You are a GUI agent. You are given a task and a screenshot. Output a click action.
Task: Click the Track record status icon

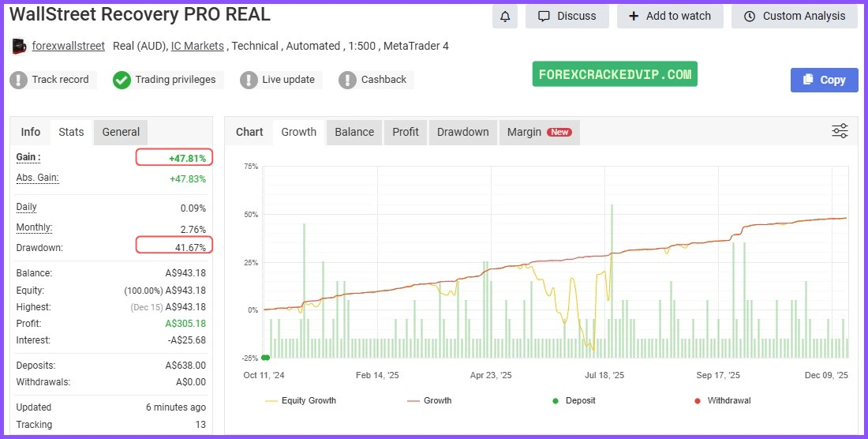click(19, 80)
